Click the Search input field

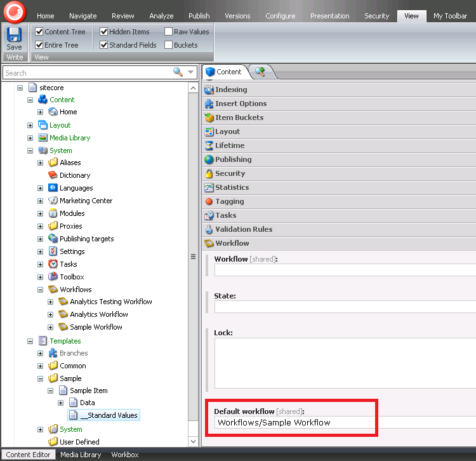tap(88, 73)
